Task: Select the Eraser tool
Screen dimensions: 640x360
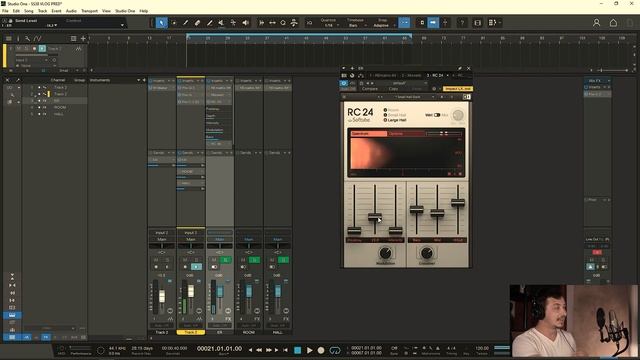Action: click(198, 23)
